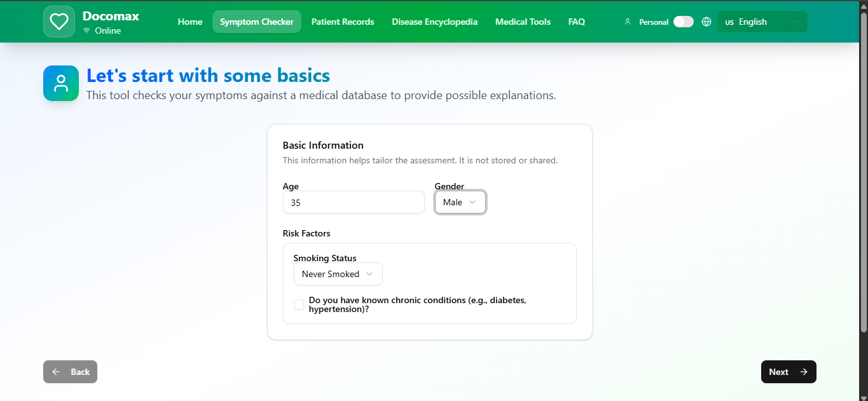868x401 pixels.
Task: Click the Next button
Action: pos(789,372)
